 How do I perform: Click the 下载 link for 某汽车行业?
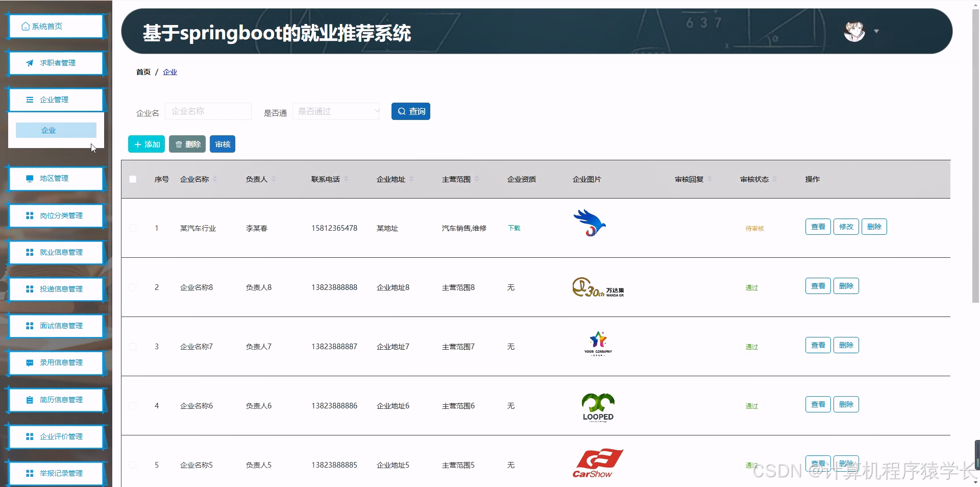pos(514,228)
